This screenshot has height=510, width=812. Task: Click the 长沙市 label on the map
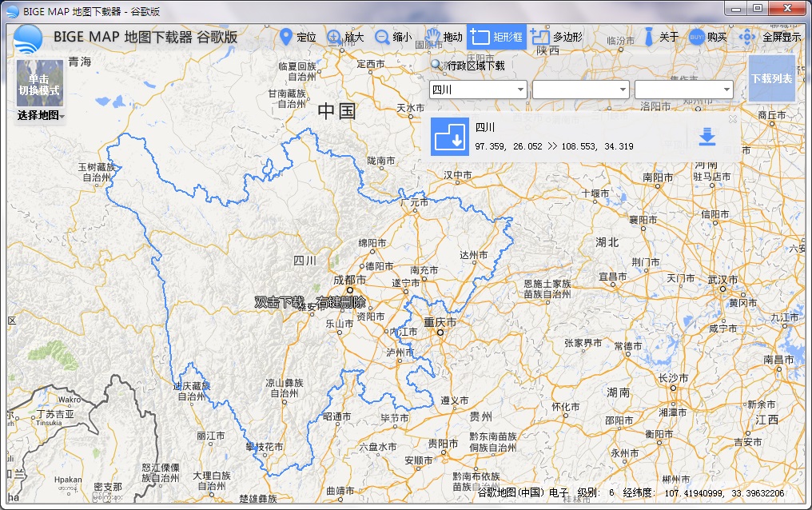click(x=673, y=378)
